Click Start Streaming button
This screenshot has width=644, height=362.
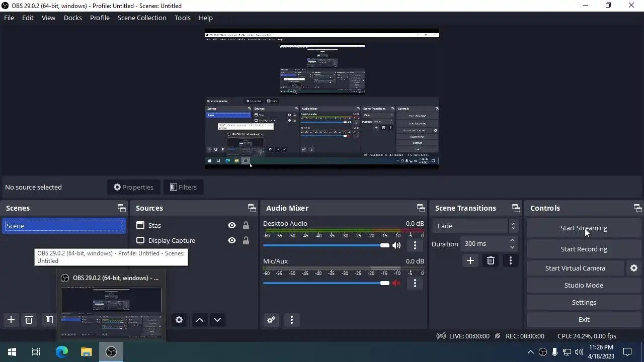(584, 228)
